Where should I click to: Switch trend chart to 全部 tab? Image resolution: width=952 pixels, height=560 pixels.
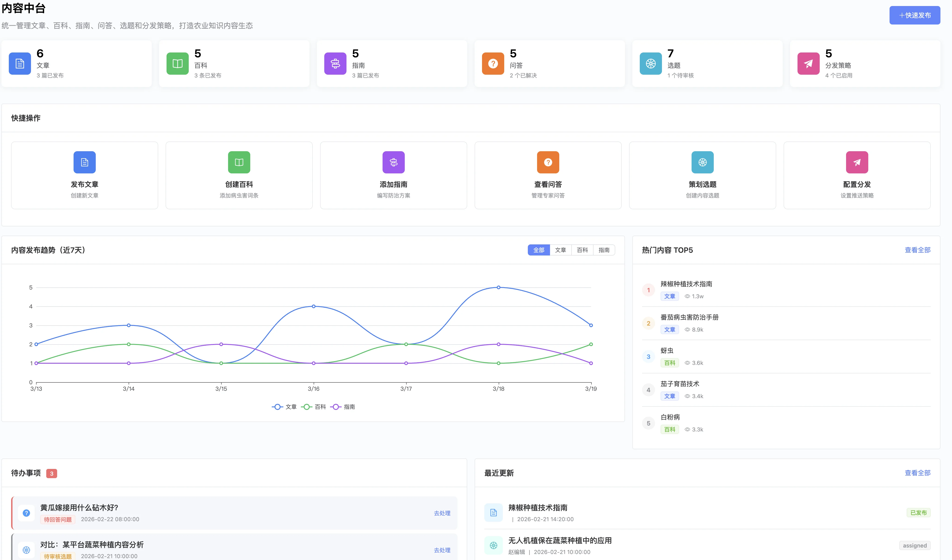coord(539,250)
